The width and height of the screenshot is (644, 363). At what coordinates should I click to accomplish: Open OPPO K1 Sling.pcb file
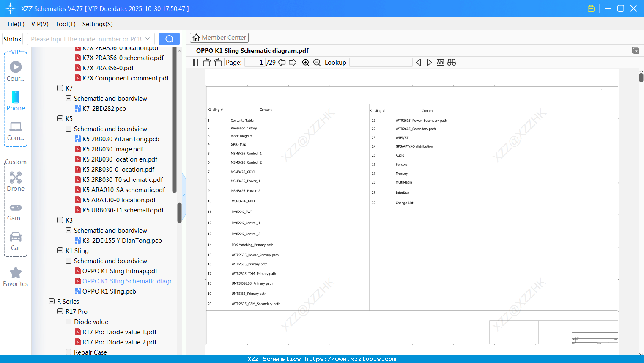pyautogui.click(x=109, y=291)
